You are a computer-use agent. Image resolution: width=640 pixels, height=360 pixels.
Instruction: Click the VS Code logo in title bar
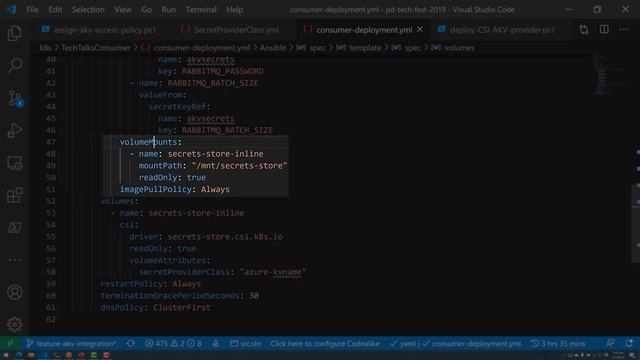[x=11, y=9]
